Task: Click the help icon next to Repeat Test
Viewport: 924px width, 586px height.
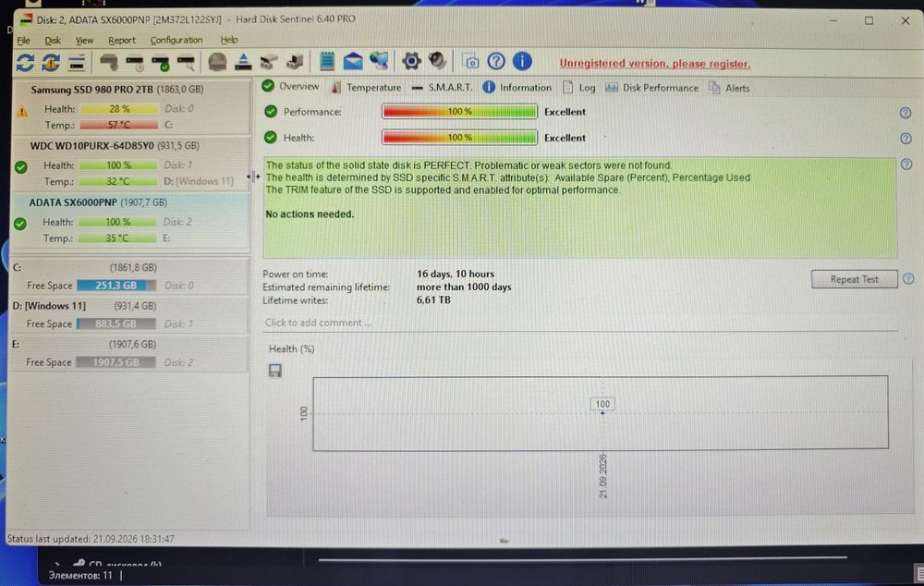Action: coord(908,278)
